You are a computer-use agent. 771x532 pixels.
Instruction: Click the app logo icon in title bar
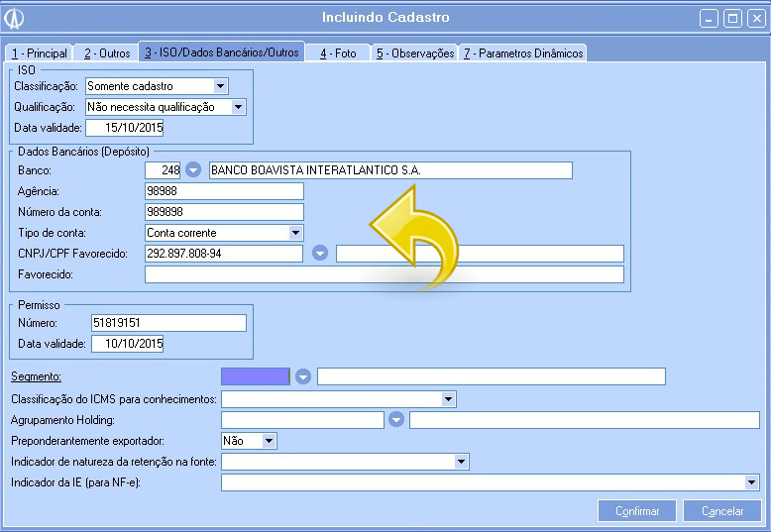(15, 18)
